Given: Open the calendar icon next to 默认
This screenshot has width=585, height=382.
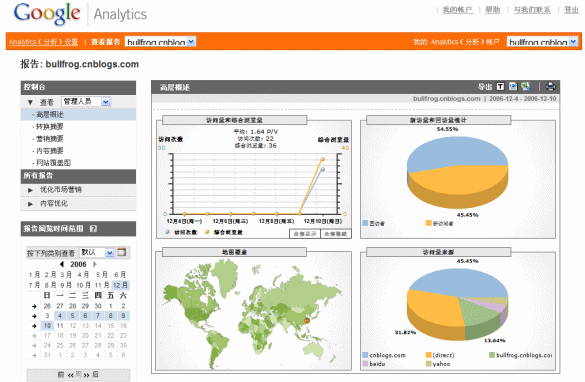Looking at the screenshot, I should click(121, 252).
